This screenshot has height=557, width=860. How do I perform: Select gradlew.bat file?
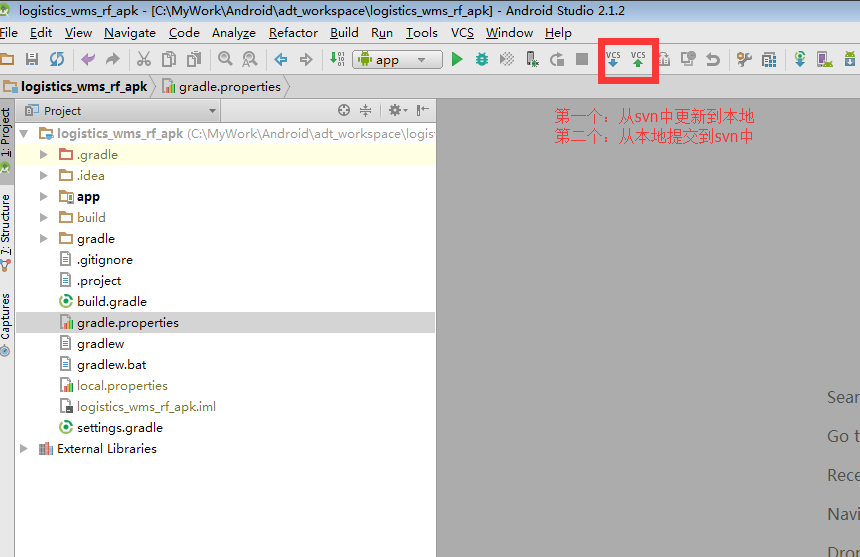[111, 365]
